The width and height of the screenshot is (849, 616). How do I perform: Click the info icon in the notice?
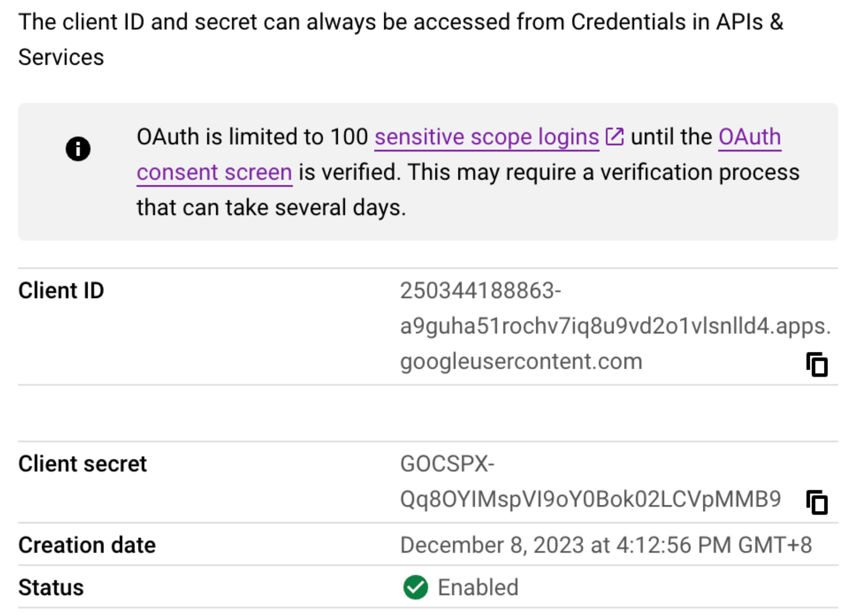78,149
